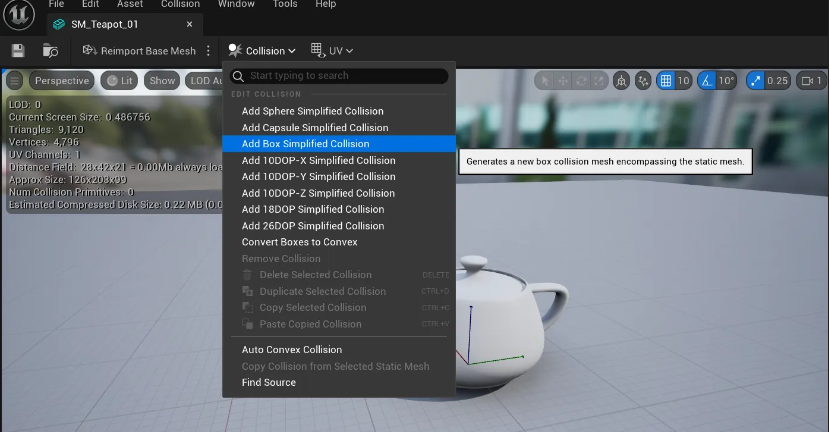Open scale snap 0.25 dropdown
The height and width of the screenshot is (432, 829).
777,81
